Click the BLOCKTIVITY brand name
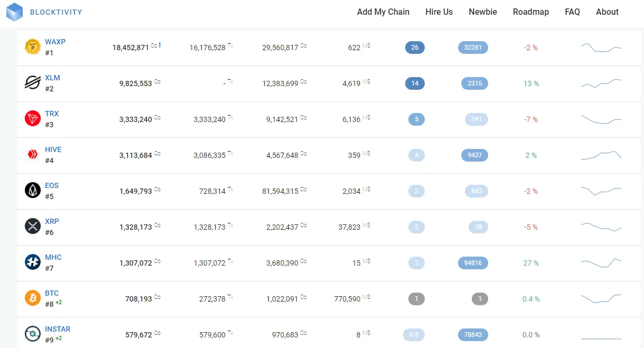644x348 pixels. (56, 12)
